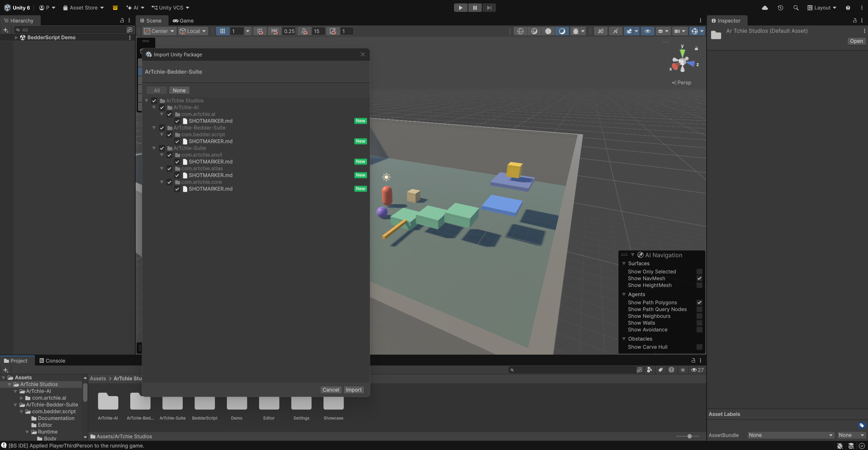
Task: Click the scene gizmo lock icon
Action: click(696, 49)
